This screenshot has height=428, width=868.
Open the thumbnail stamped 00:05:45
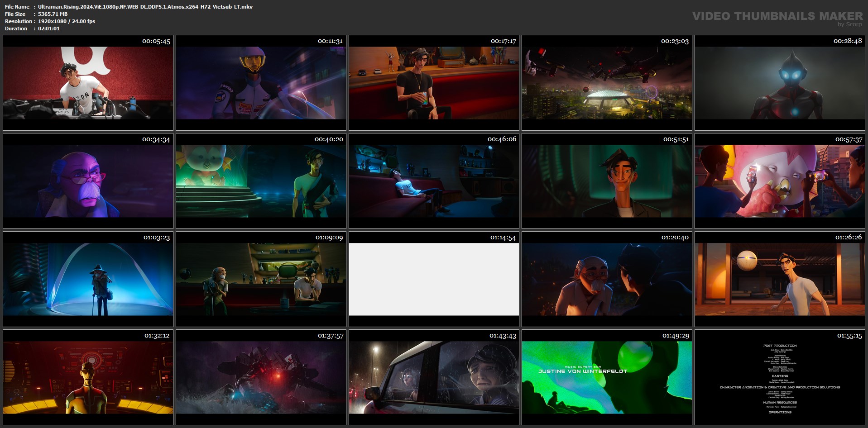coord(88,83)
